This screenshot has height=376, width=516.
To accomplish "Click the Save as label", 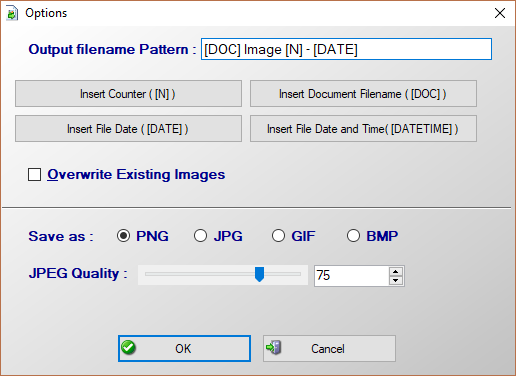I will click(61, 236).
